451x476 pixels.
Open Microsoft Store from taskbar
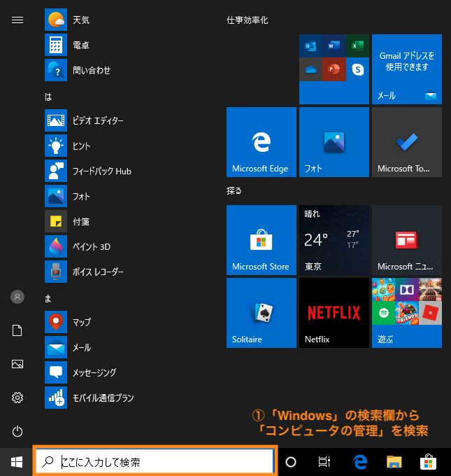pyautogui.click(x=428, y=462)
